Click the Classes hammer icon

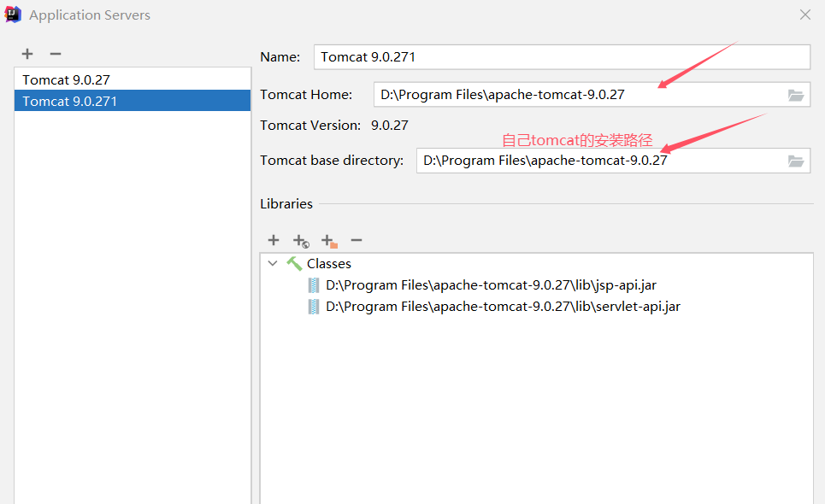(294, 263)
